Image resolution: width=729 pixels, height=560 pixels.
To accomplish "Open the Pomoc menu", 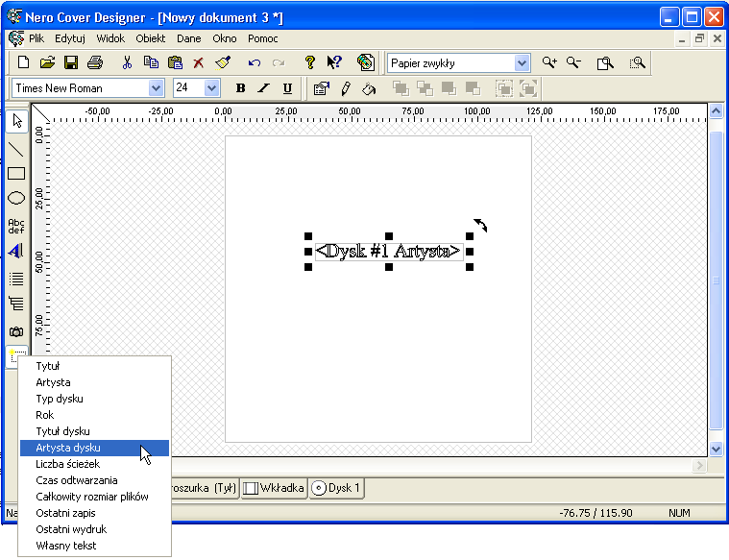I will tap(262, 38).
